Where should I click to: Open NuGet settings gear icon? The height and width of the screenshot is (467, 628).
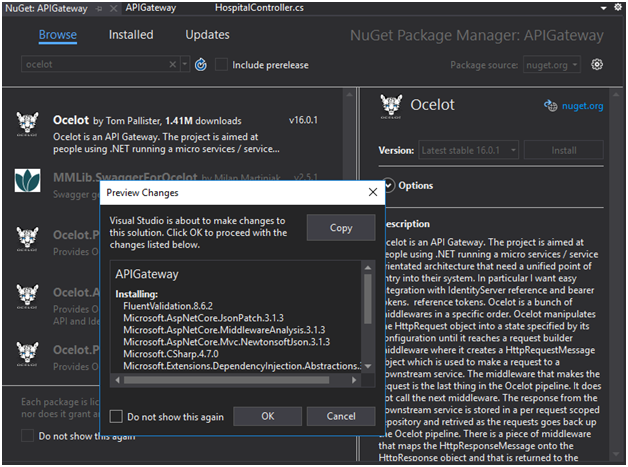coord(597,64)
